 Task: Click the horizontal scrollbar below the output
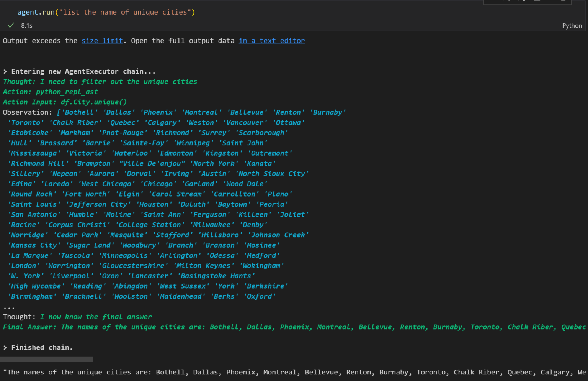(x=46, y=359)
